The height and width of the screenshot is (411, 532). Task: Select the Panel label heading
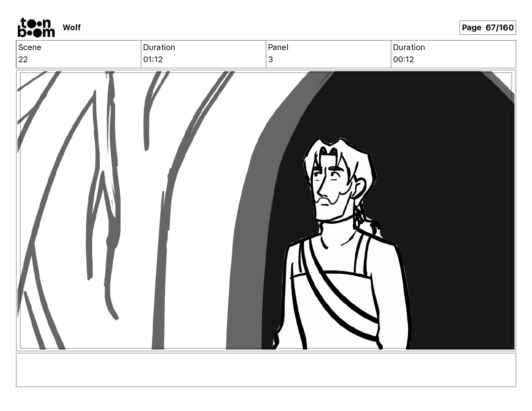278,47
